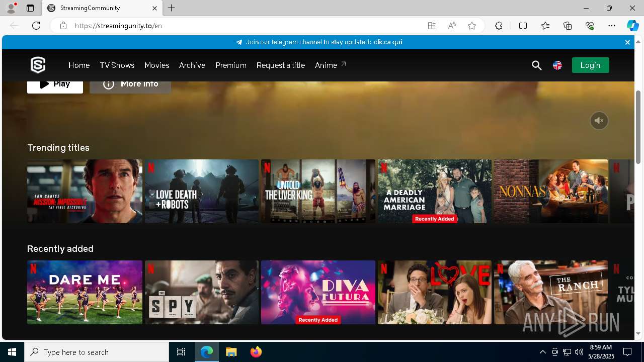
Task: Click the Trending titles heading
Action: [58, 148]
